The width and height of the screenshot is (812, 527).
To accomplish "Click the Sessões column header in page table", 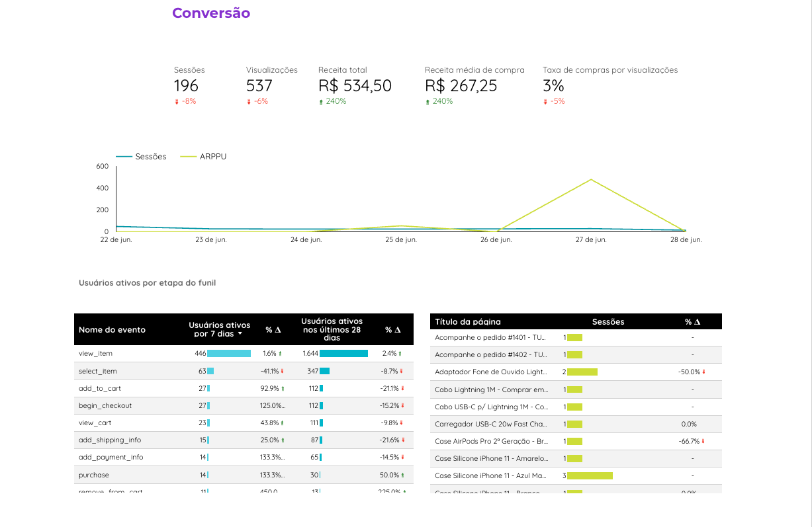I will point(608,322).
